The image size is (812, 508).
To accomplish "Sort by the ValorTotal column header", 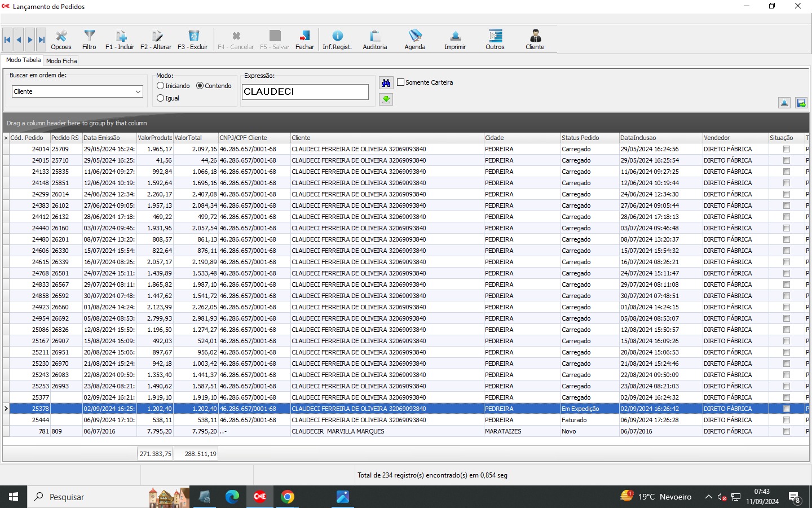I will point(195,138).
